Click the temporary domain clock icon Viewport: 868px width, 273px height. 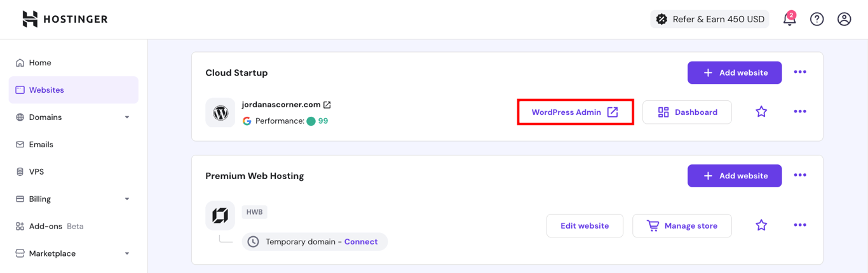[x=254, y=242]
